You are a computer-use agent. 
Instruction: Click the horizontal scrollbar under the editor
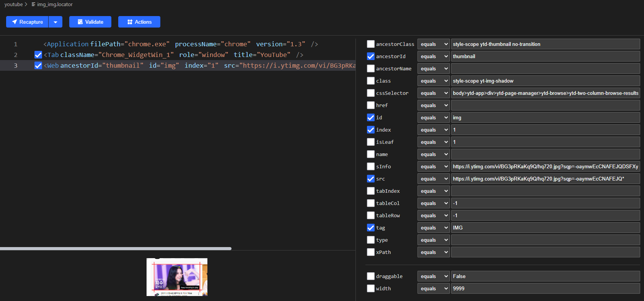click(116, 249)
